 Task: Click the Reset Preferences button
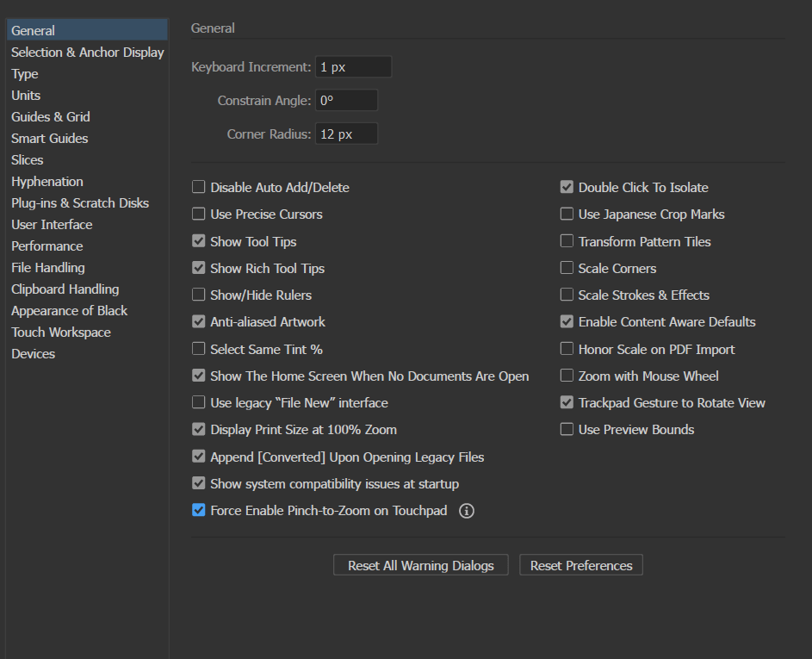580,565
